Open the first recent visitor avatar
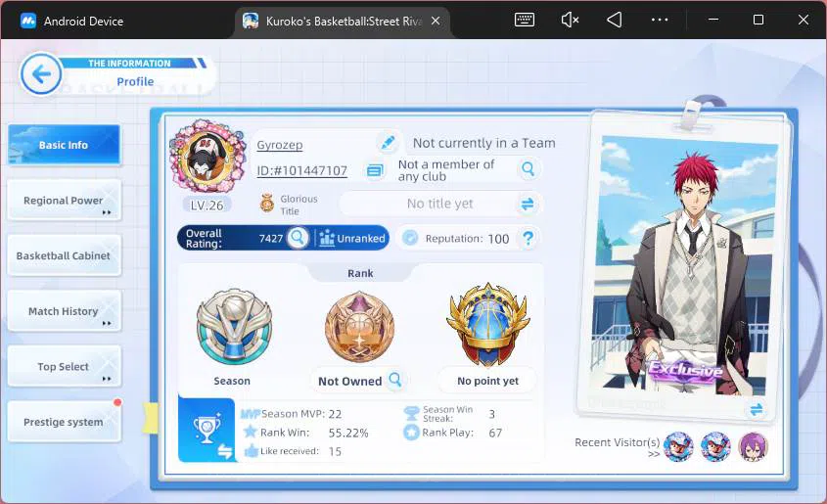The width and height of the screenshot is (827, 504). 677,447
